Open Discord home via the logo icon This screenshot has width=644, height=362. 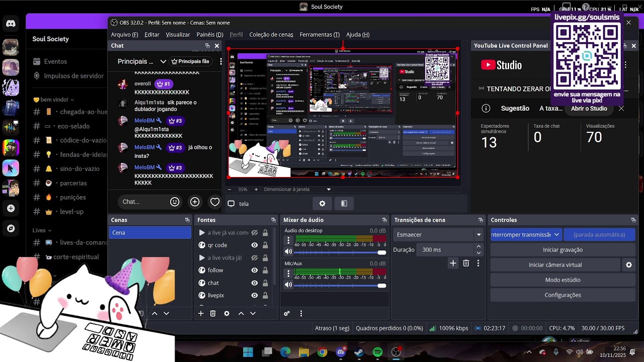click(11, 24)
